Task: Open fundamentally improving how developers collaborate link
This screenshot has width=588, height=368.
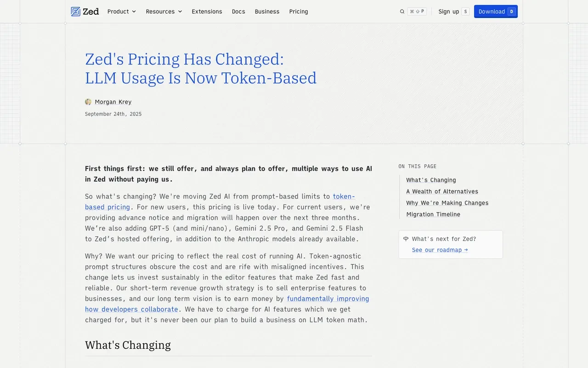Action: [x=227, y=304]
